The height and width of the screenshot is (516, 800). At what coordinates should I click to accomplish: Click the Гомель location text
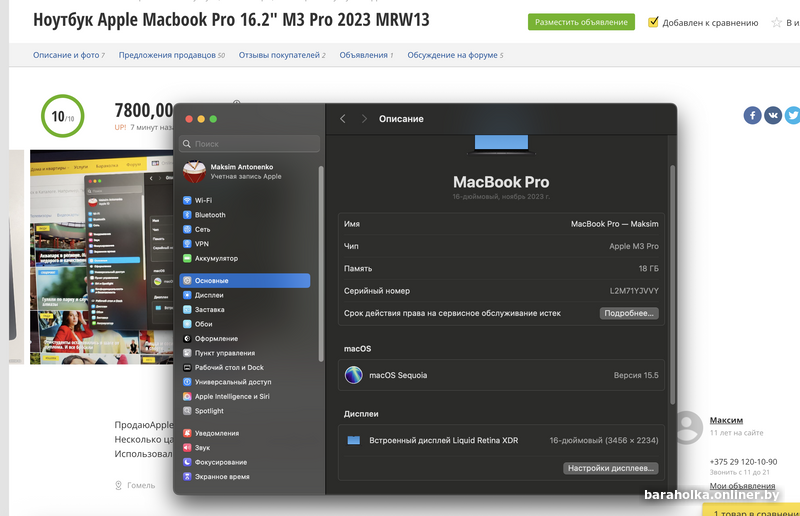click(141, 485)
